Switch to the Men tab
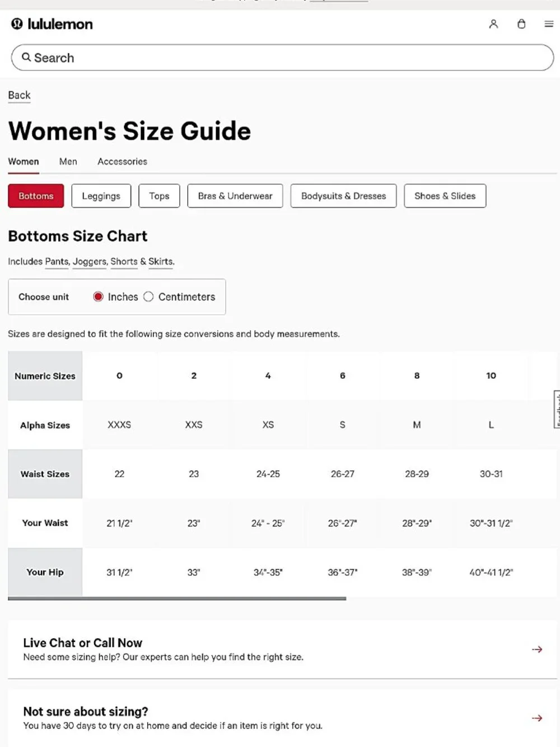 (x=68, y=161)
